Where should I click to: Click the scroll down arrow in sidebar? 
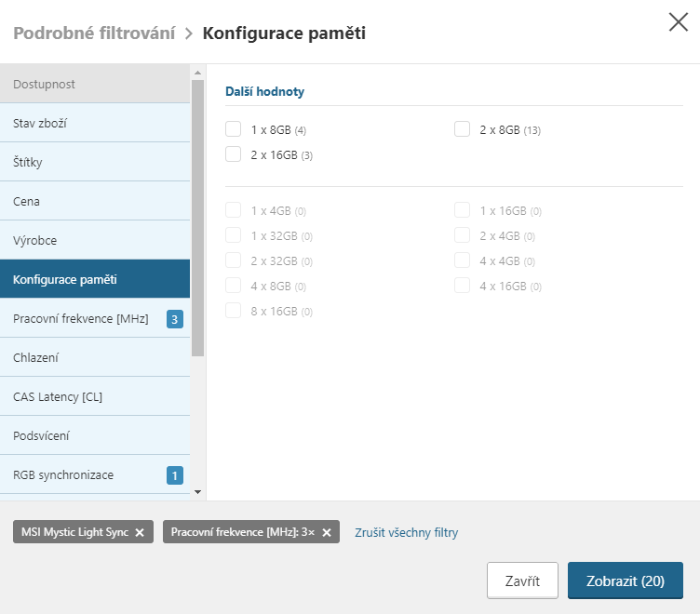(x=197, y=491)
